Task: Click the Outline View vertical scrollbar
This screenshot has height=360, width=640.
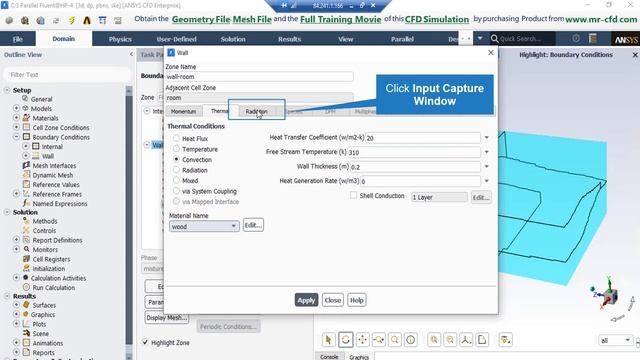Action: [129, 220]
